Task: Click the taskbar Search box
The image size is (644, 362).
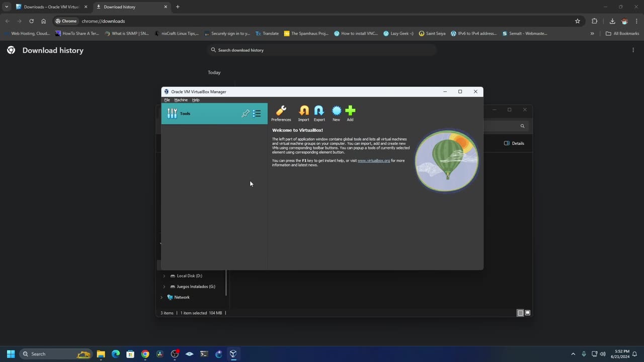Action: tap(55, 354)
